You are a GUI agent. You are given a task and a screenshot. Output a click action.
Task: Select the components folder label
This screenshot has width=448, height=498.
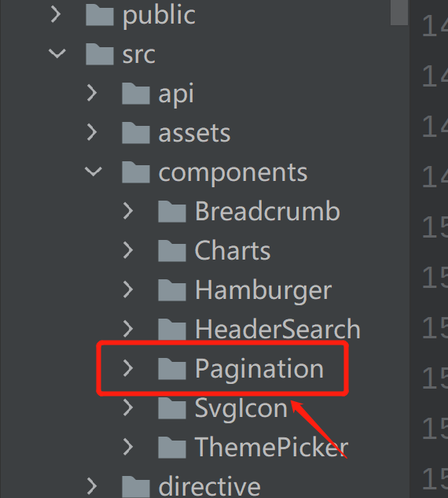tap(233, 173)
